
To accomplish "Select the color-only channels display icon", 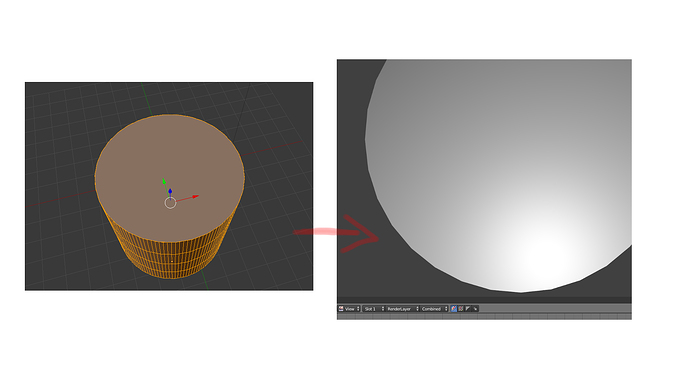I will tap(461, 309).
